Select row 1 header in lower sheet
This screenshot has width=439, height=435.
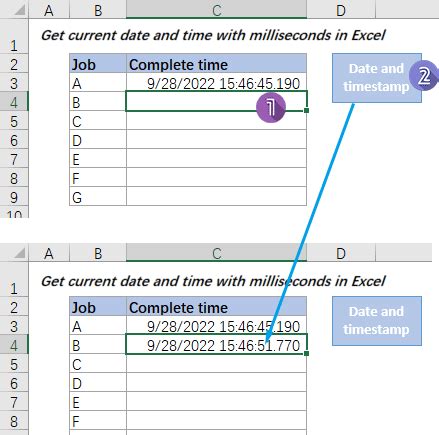point(14,280)
